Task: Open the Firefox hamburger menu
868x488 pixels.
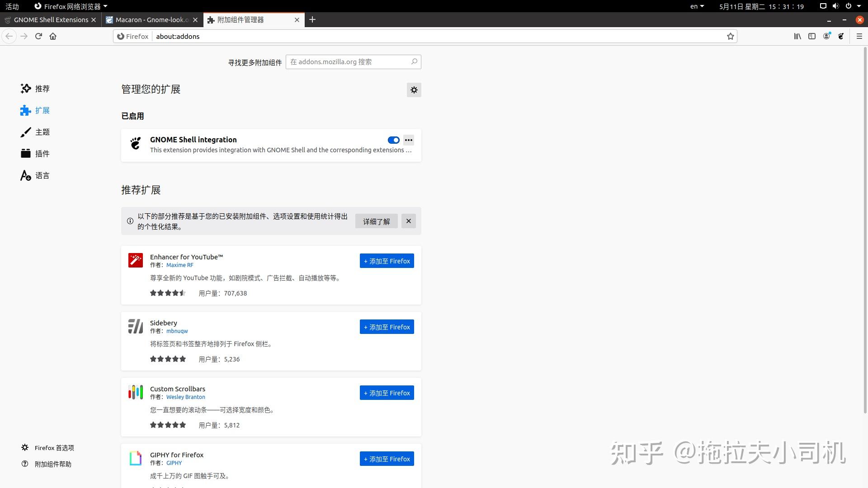Action: tap(859, 36)
